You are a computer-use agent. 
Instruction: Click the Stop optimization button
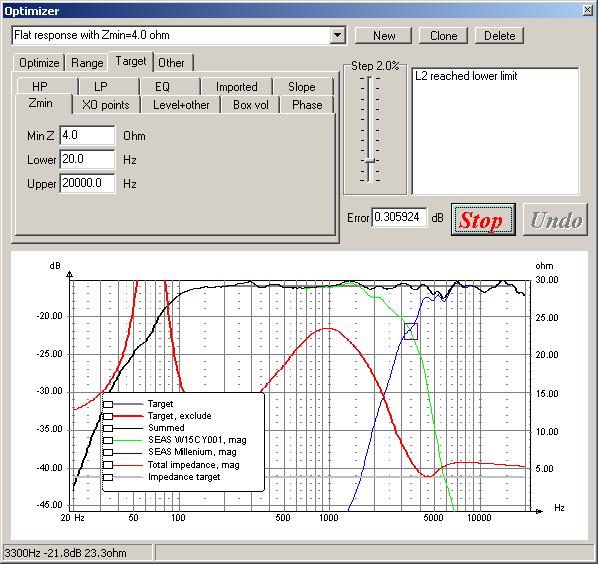tap(483, 220)
